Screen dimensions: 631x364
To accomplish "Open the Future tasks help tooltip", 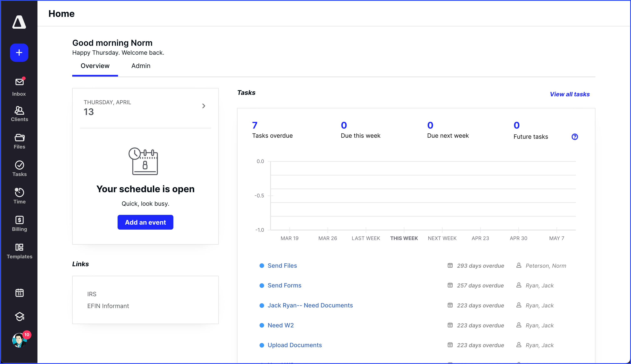I will coord(575,136).
